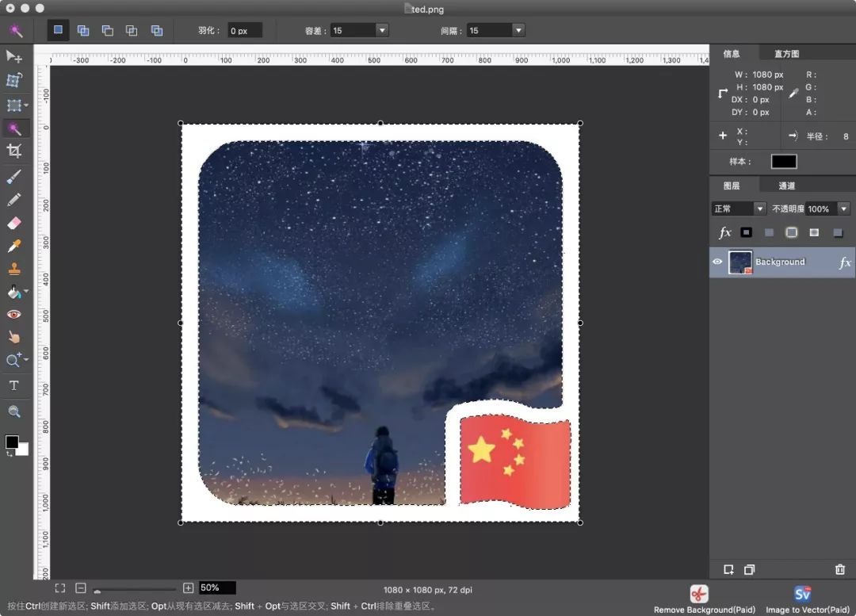Image resolution: width=856 pixels, height=616 pixels.
Task: Expand Paint Bucket tool options arrow
Action: point(25,292)
